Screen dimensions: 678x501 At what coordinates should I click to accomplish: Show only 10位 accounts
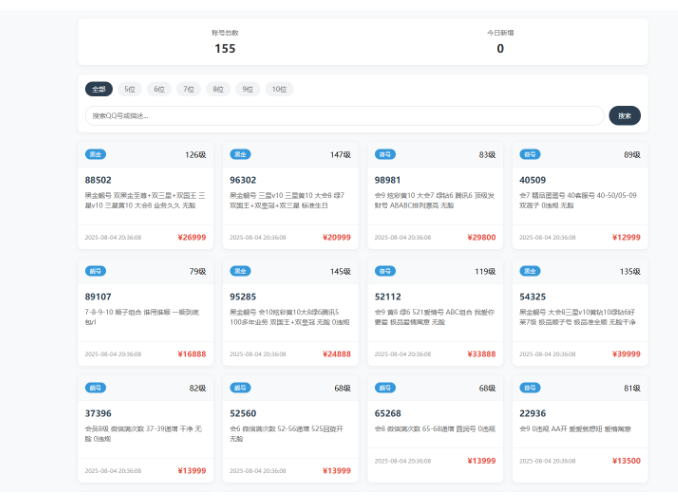280,89
